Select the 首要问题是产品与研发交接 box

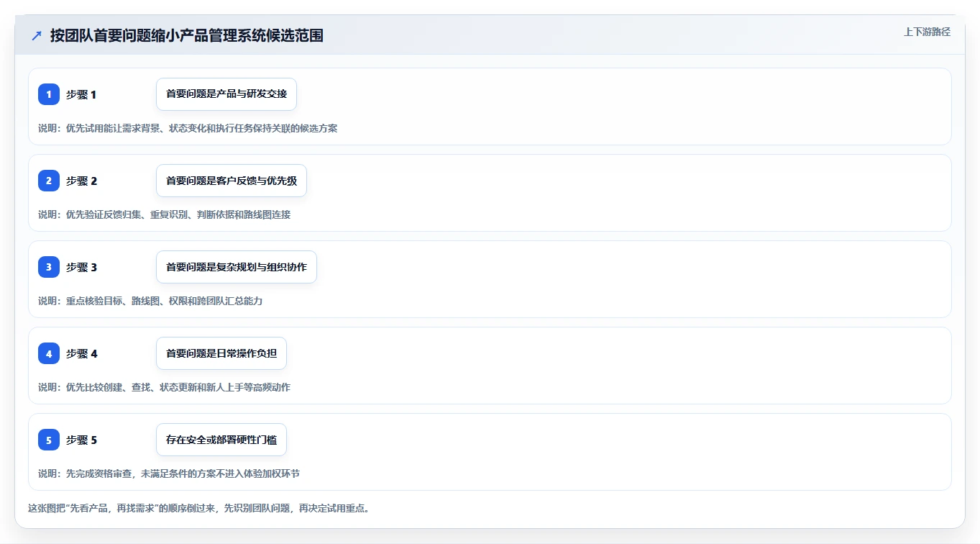coord(226,94)
